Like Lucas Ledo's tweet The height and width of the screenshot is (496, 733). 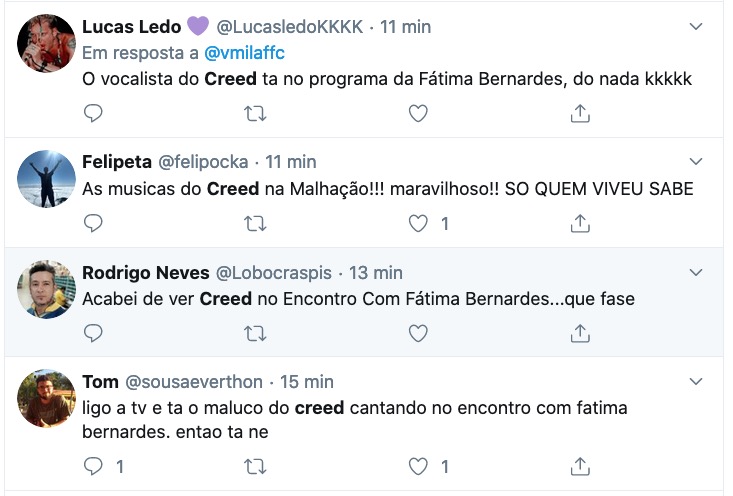[x=418, y=114]
